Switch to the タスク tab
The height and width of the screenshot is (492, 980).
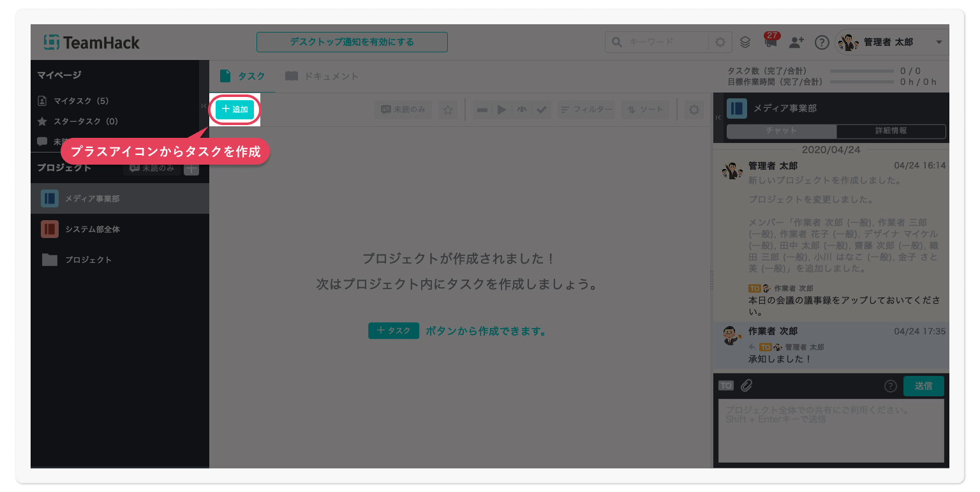242,76
